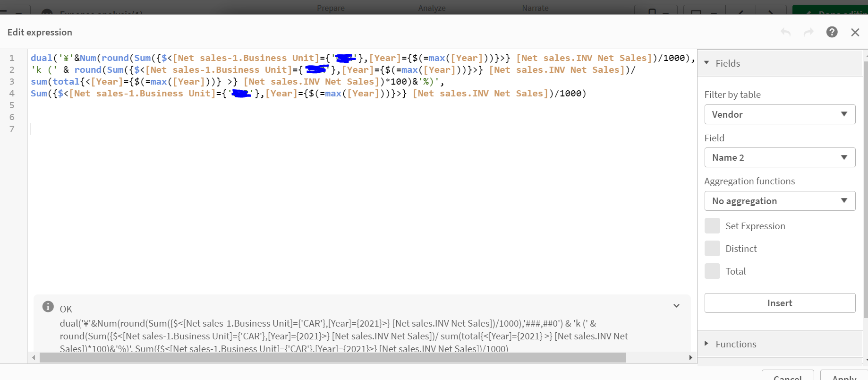Click the 'Edit expression' title
The width and height of the screenshot is (868, 380).
tap(40, 32)
